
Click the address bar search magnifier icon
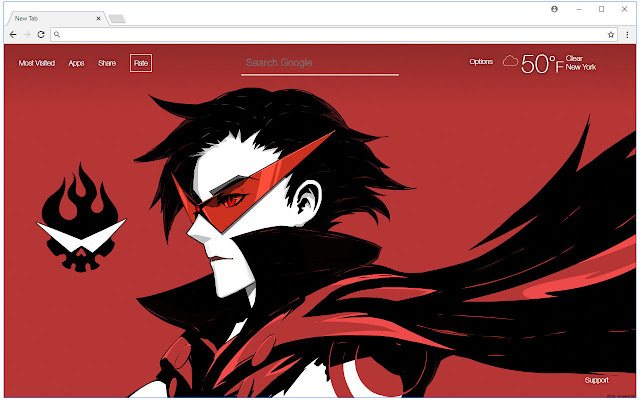click(x=57, y=35)
